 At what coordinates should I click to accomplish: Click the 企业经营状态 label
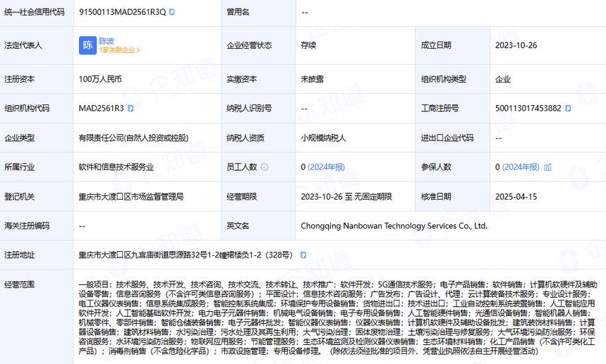coord(249,45)
